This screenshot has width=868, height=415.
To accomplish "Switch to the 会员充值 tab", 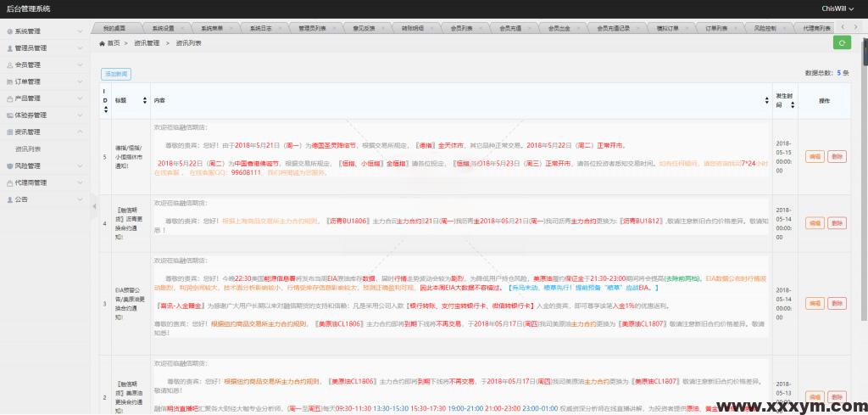I will coord(510,28).
